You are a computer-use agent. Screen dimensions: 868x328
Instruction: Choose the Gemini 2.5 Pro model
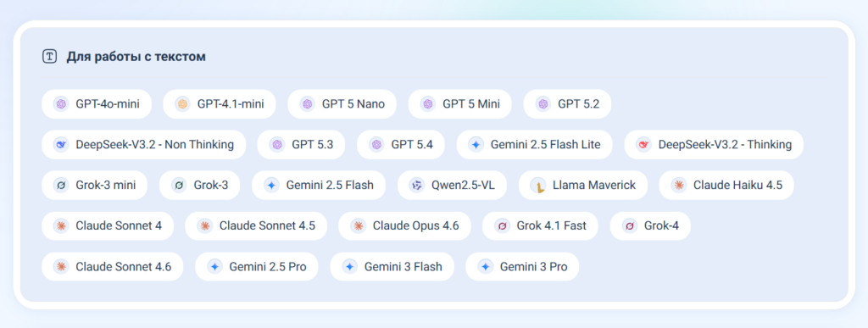257,267
